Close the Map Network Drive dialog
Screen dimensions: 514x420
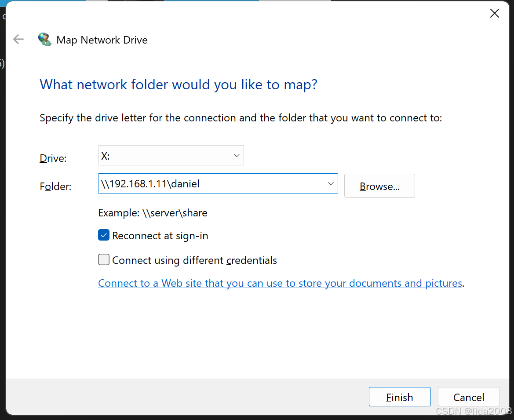pyautogui.click(x=494, y=14)
